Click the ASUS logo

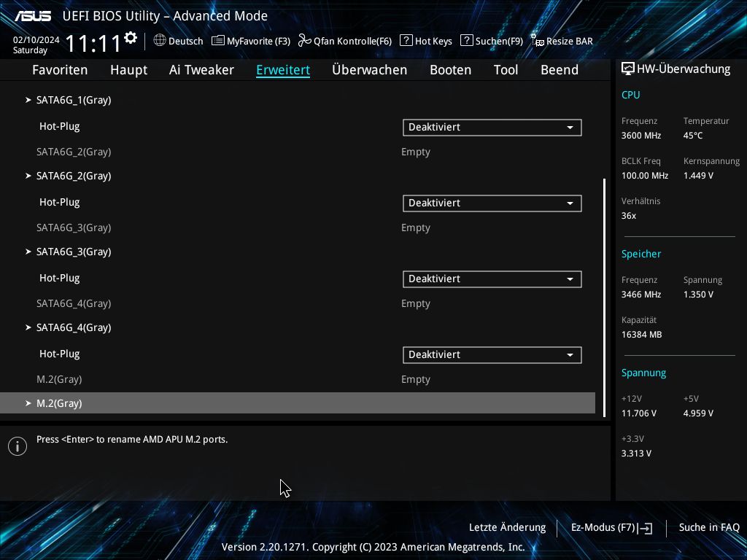(33, 16)
